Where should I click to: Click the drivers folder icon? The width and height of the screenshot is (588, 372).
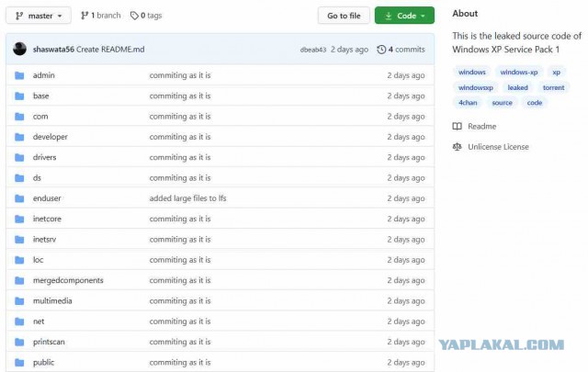(x=19, y=157)
